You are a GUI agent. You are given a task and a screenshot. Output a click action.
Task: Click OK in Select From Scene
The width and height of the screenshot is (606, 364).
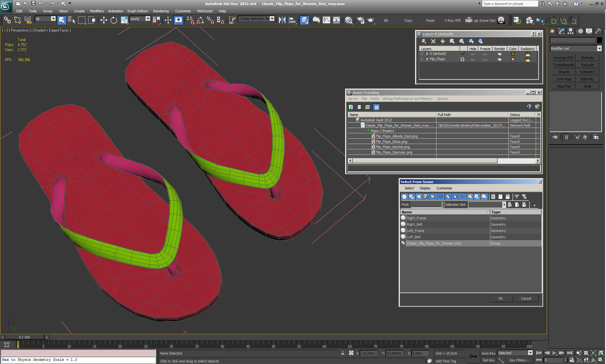(x=500, y=298)
